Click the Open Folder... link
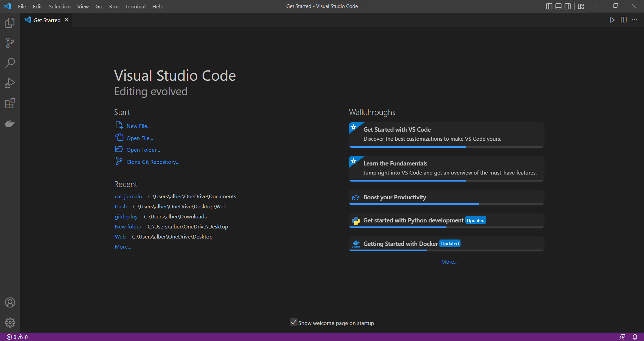Image resolution: width=644 pixels, height=341 pixels. point(143,150)
